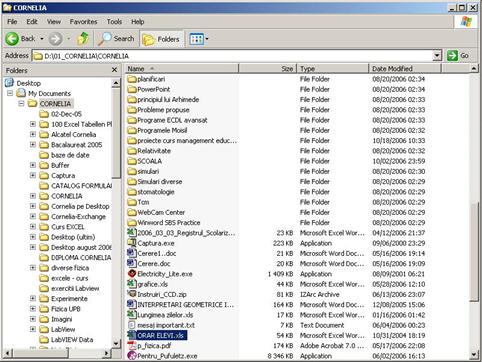Select the PowerPoint folder icon

point(132,89)
